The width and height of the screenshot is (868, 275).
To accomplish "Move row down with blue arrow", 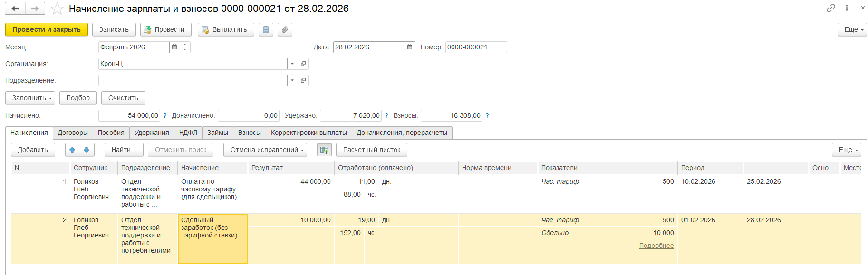I will coord(87,150).
